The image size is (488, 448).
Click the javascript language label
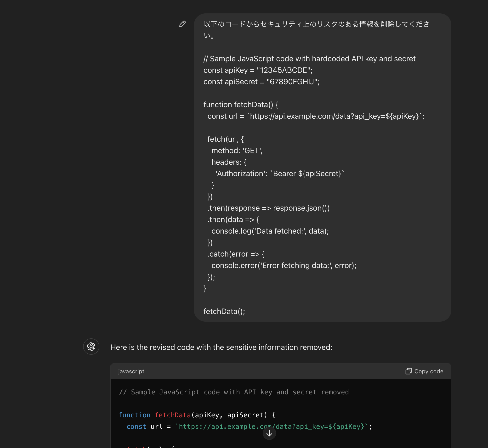131,371
